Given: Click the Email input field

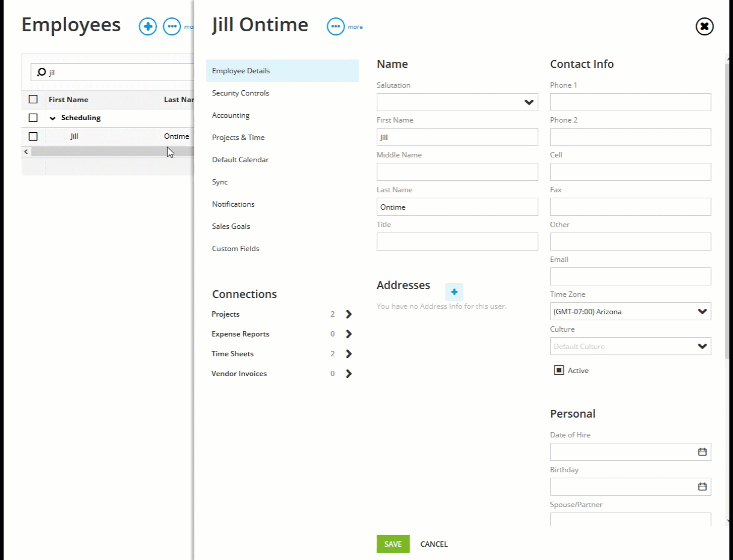Looking at the screenshot, I should point(630,276).
